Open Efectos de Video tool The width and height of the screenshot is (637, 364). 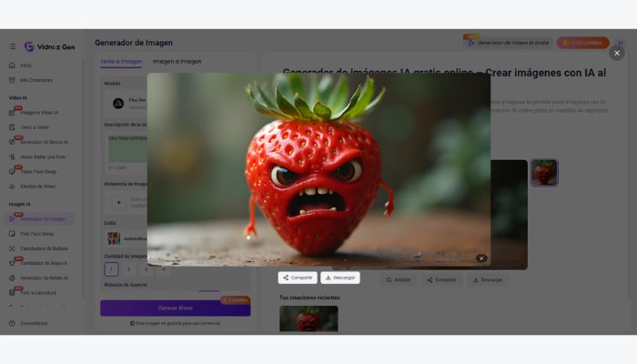point(38,187)
